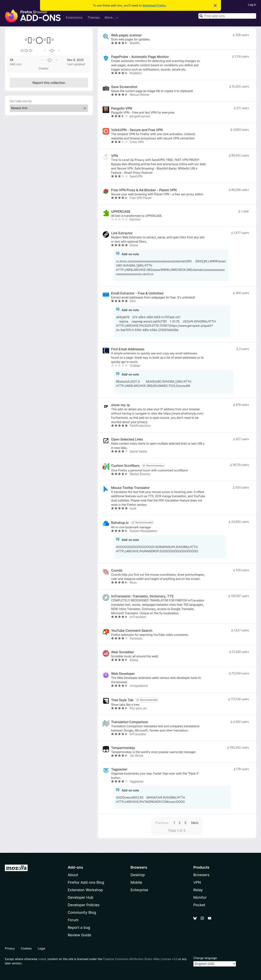Click the Mouse Tooltip Translator cursor icon
The height and width of the screenshot is (980, 261).
106,489
